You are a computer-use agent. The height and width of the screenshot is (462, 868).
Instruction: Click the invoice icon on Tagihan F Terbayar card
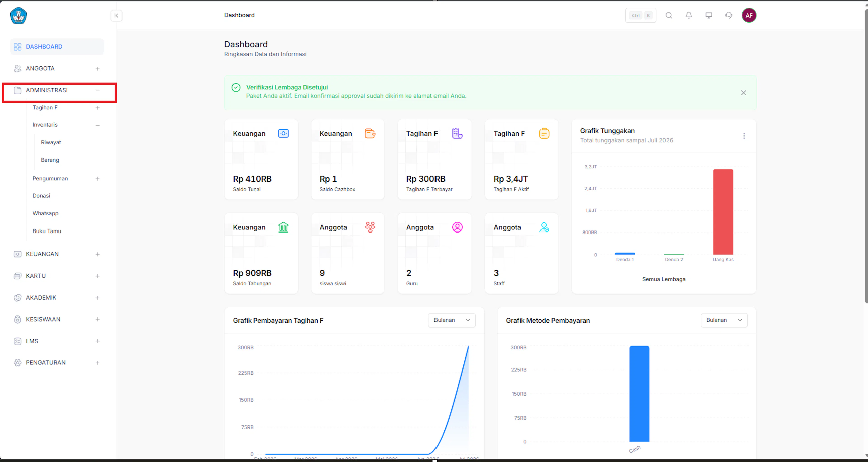pyautogui.click(x=457, y=134)
